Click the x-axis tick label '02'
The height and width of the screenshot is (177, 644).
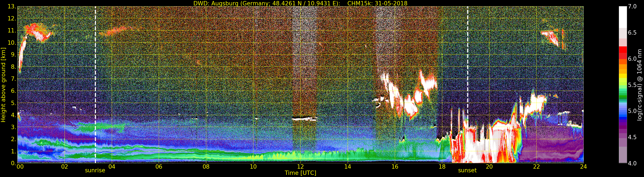click(x=65, y=166)
